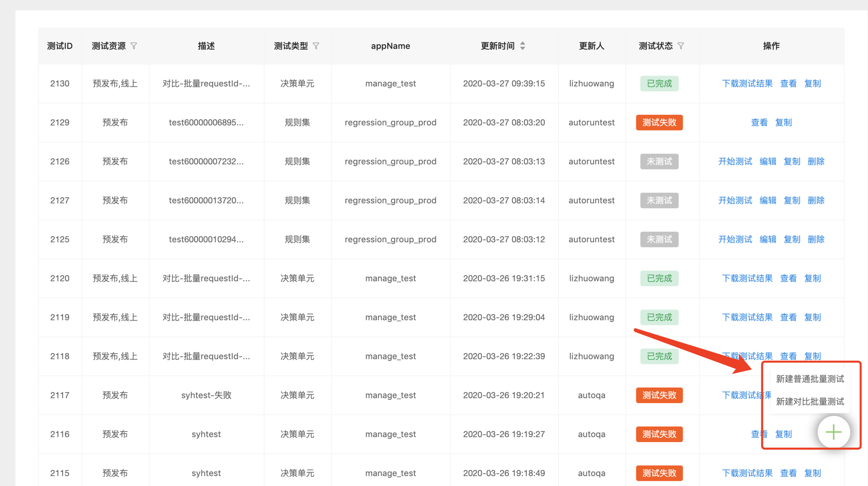Screen dimensions: 868x486
Task: Click 未测试 status tag of test 2125
Action: pyautogui.click(x=659, y=239)
